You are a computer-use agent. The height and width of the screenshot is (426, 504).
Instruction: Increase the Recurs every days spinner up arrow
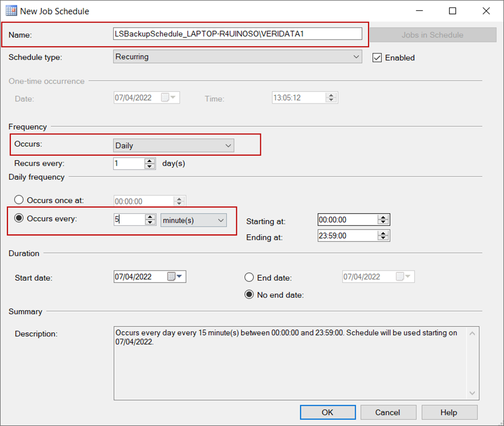point(149,161)
